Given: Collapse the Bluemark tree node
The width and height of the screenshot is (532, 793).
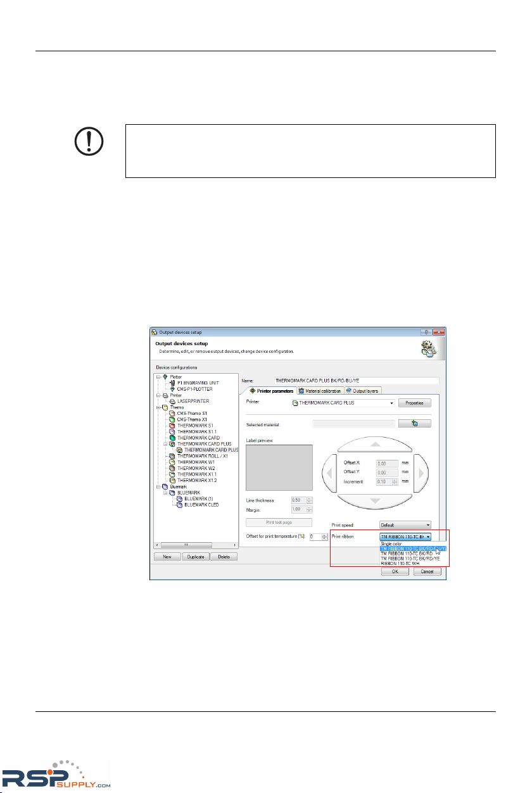Looking at the screenshot, I should pos(158,486).
